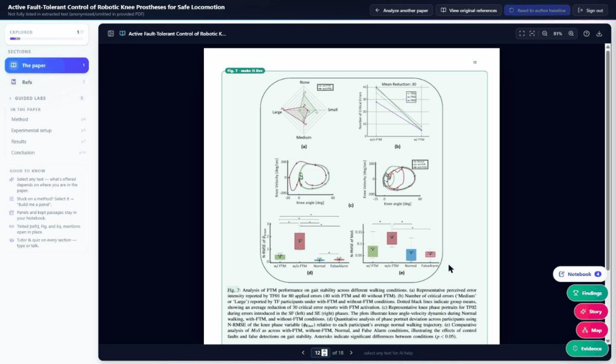Toggle the sidebar panel icon
616x364 pixels.
coord(110,34)
